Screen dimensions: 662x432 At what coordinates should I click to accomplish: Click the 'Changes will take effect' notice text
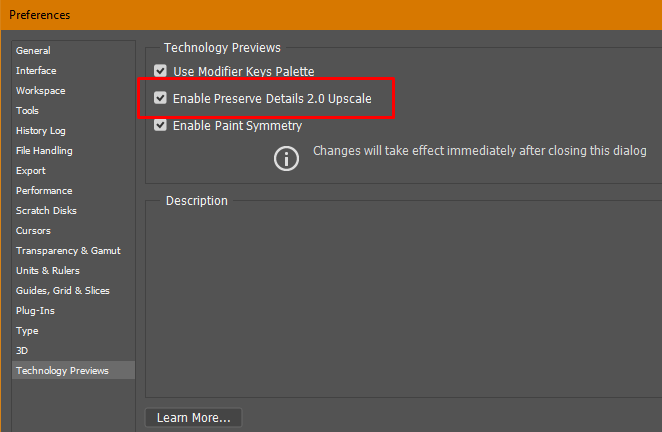[480, 151]
